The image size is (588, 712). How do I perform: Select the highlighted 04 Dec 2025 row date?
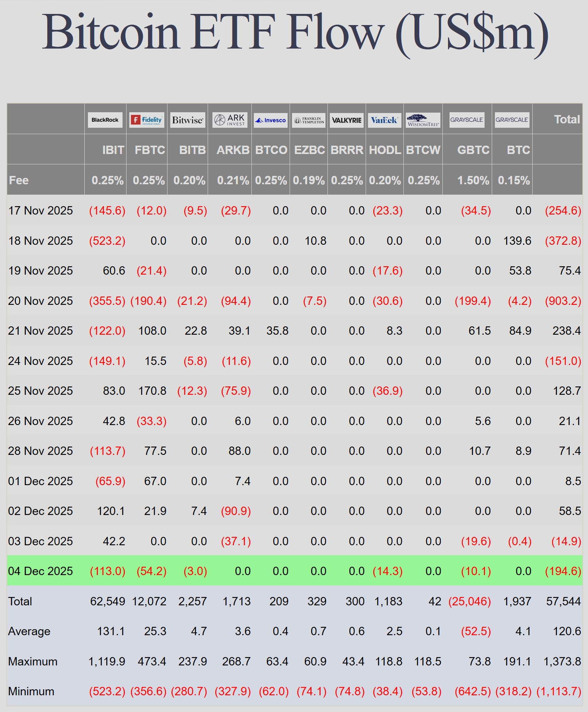coord(41,571)
